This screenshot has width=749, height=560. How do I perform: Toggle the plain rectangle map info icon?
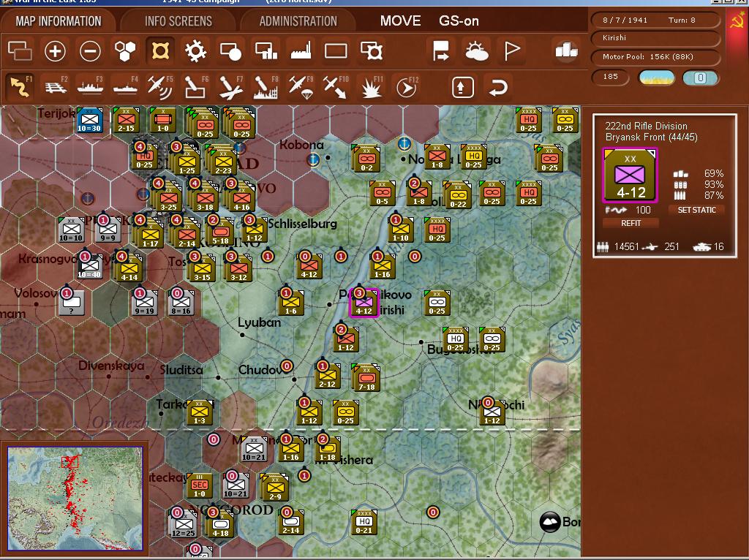(336, 50)
